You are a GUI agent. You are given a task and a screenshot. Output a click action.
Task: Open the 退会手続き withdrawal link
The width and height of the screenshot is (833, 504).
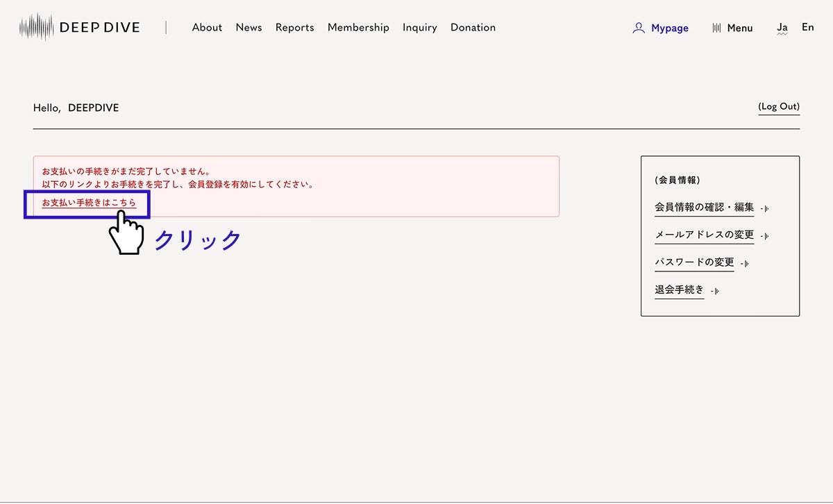tap(679, 289)
